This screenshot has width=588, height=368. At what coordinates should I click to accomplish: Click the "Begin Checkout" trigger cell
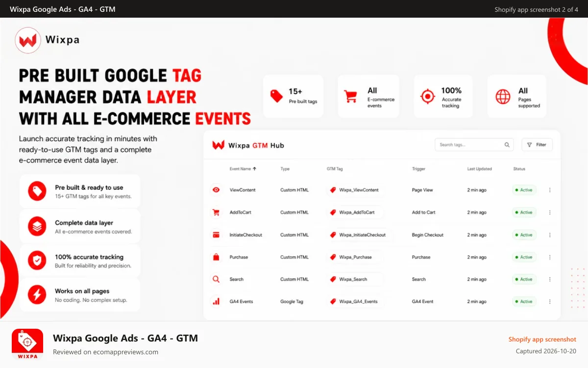tap(427, 235)
